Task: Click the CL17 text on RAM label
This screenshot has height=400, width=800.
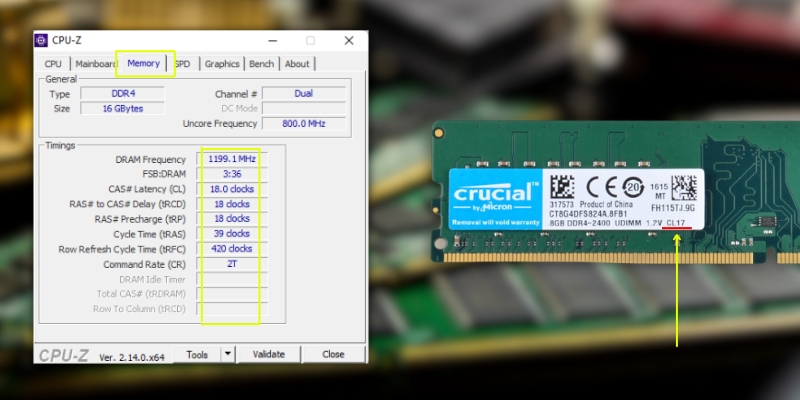Action: (676, 223)
